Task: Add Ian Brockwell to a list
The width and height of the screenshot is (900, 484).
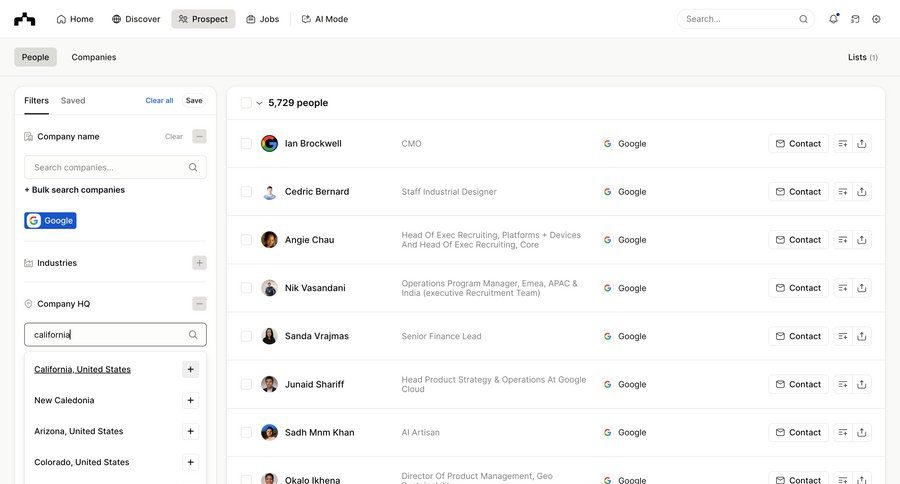Action: coord(843,144)
